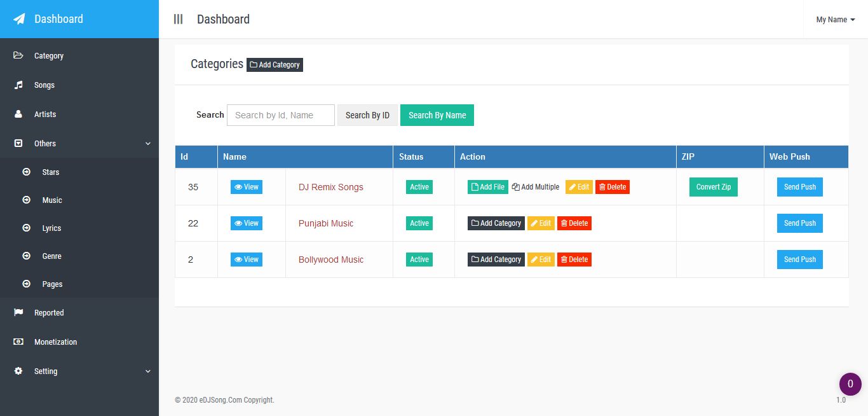Viewport: 868px width, 416px height.
Task: Focus the Search by Id, Name field
Action: (281, 115)
